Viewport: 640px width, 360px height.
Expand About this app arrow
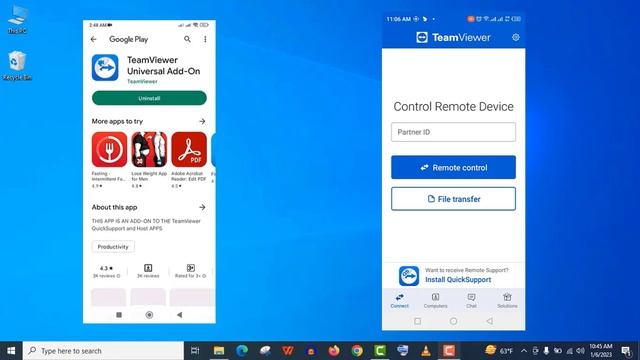click(x=202, y=207)
